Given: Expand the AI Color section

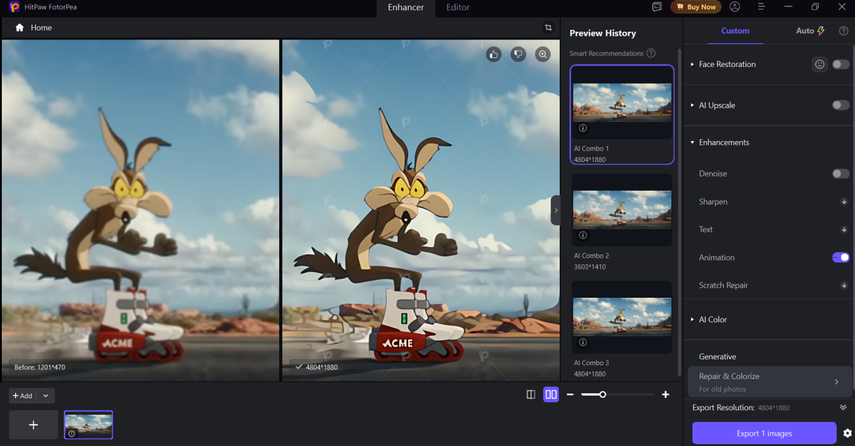Looking at the screenshot, I should pos(692,320).
